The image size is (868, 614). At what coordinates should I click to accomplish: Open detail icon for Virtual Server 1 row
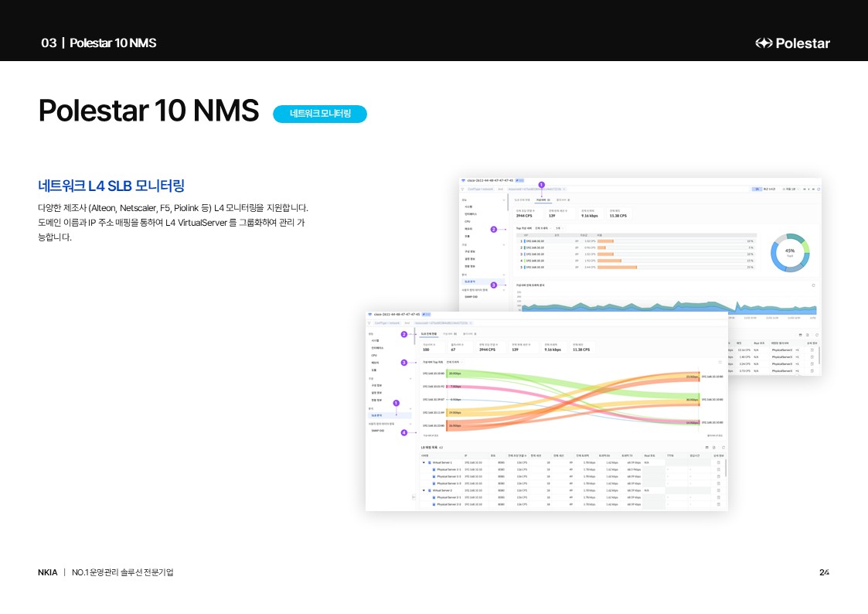coord(718,462)
